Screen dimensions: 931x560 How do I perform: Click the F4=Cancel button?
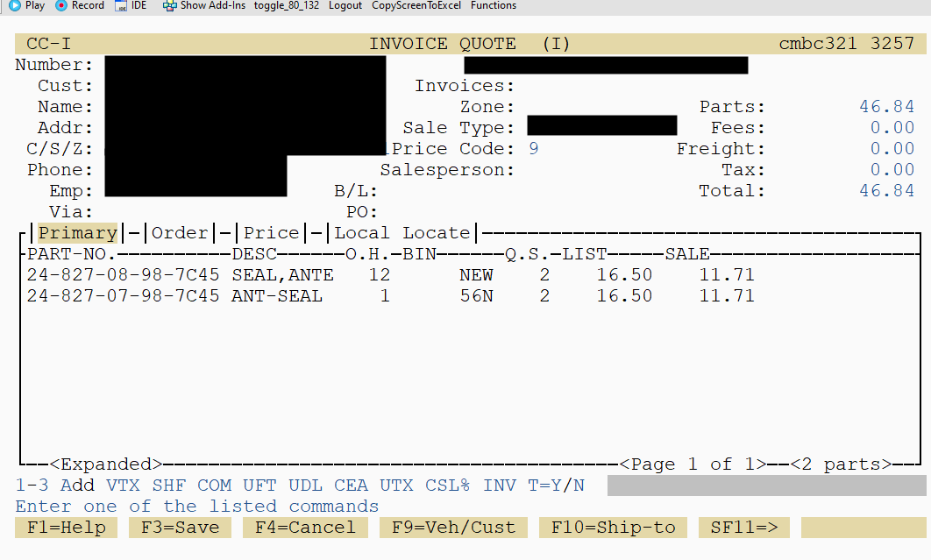coord(305,528)
